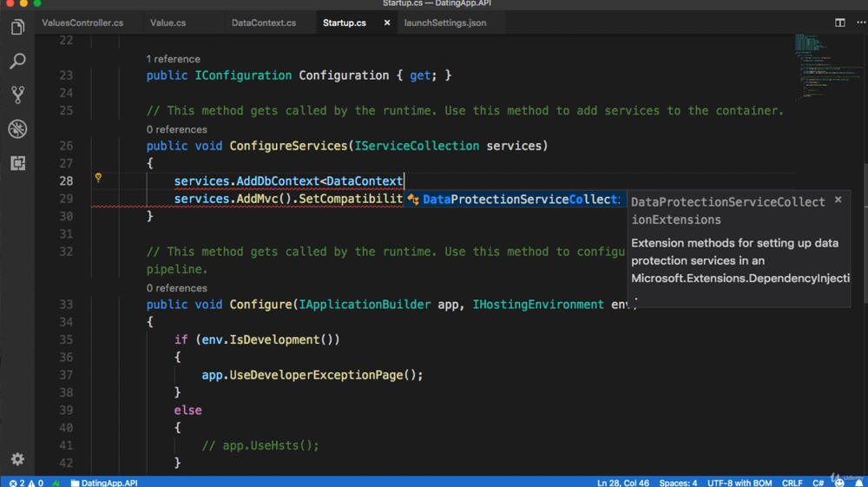The image size is (868, 487).
Task: Click the lightbulb quick fix icon
Action: point(98,178)
